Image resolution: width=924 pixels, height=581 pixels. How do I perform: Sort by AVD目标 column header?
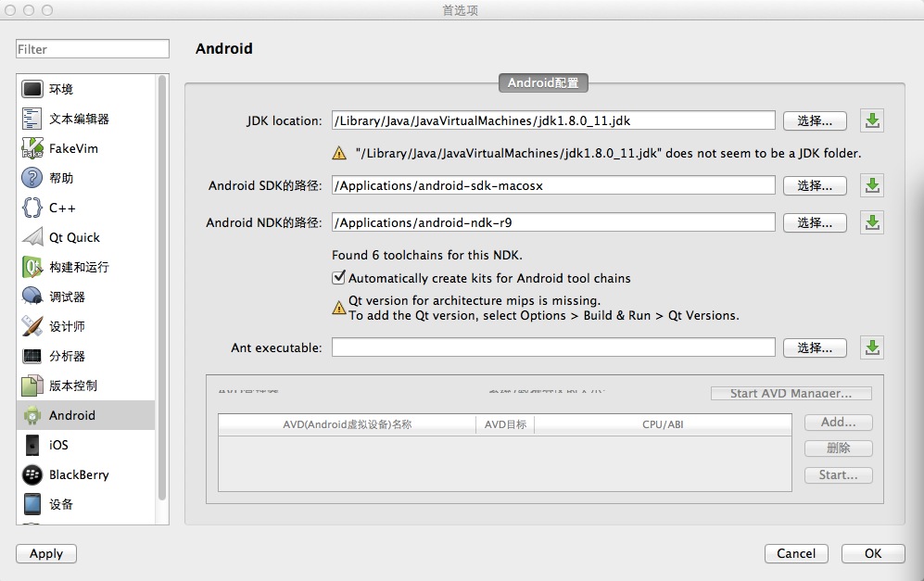505,424
